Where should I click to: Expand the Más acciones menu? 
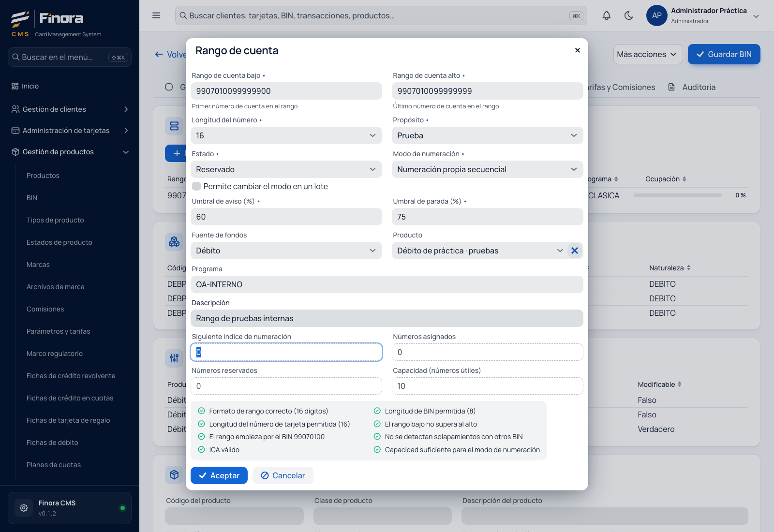(x=648, y=54)
